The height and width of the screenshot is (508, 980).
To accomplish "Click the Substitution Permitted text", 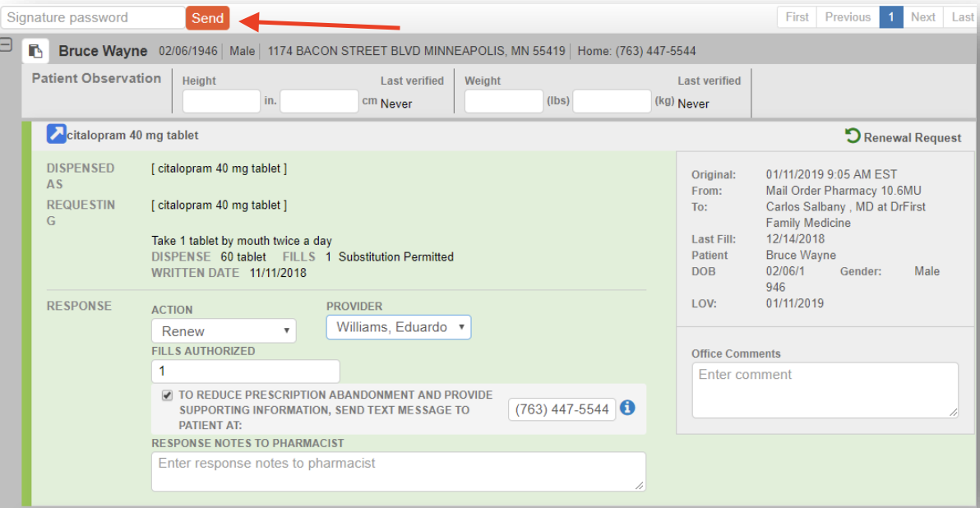I will point(396,256).
